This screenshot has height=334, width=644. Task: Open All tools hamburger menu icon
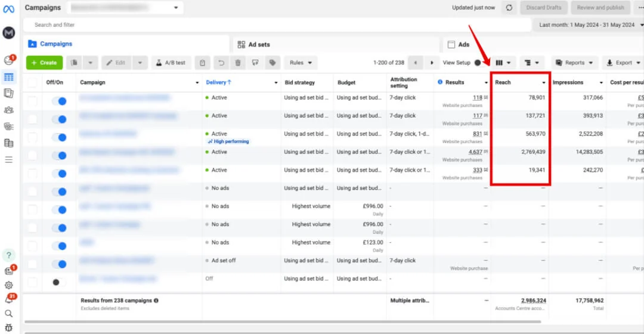(8, 159)
